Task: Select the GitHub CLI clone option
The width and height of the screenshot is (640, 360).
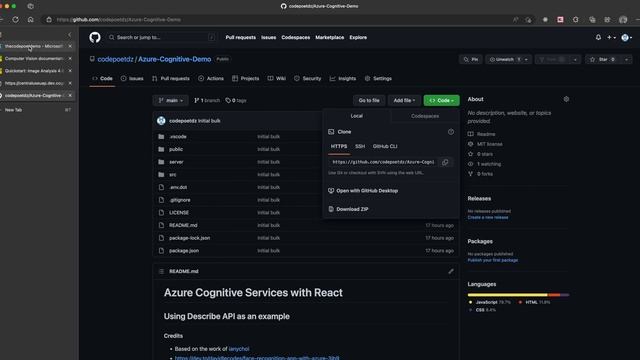Action: click(385, 146)
